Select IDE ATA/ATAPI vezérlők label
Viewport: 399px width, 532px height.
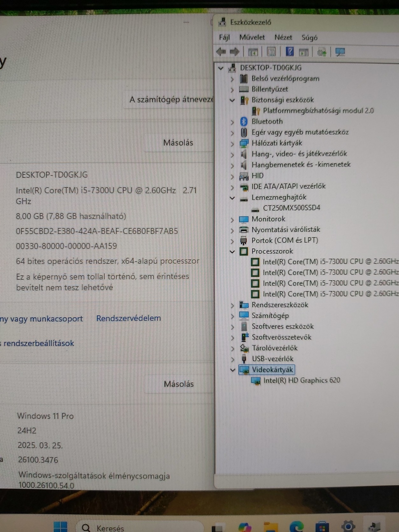point(289,186)
